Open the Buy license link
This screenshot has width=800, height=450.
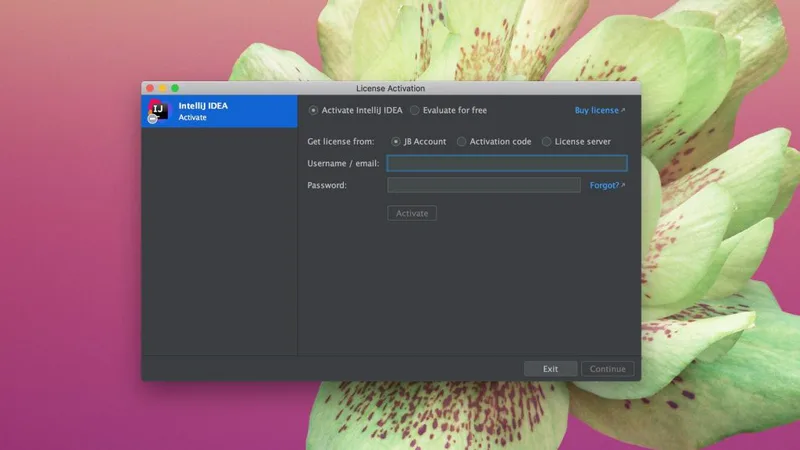pos(596,110)
